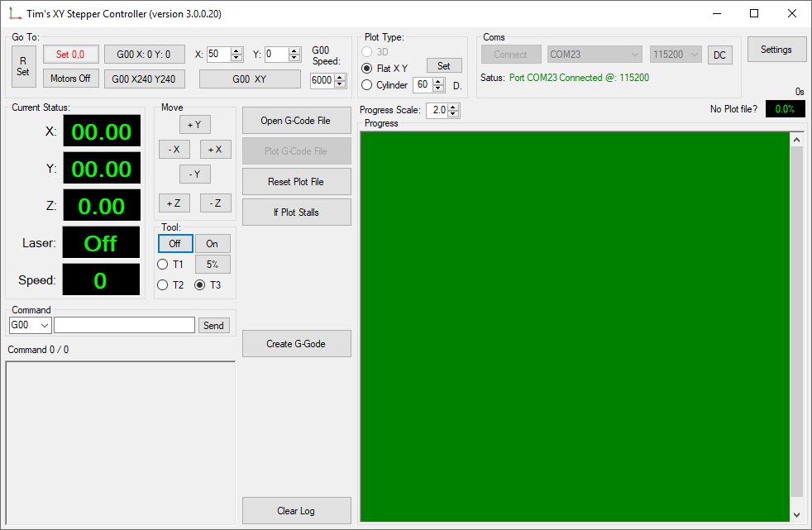This screenshot has width=812, height=530.
Task: Jog with the -X move button
Action: pos(174,150)
